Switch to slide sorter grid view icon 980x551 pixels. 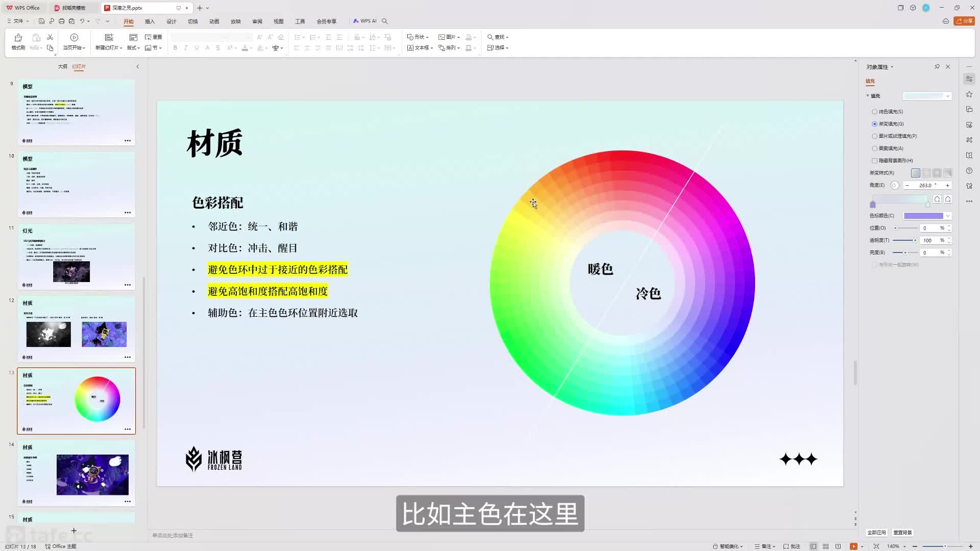[x=825, y=546]
